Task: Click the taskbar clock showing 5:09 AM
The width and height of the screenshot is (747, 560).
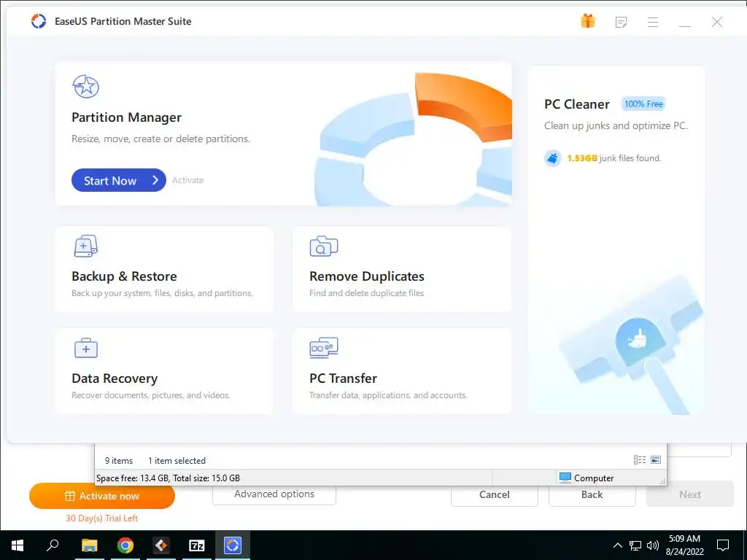Action: (684, 545)
